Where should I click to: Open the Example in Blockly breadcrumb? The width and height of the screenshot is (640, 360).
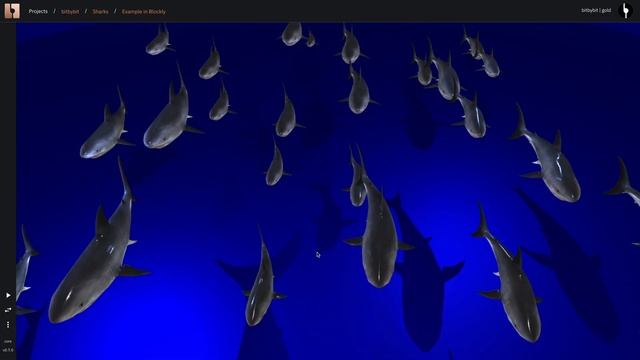pyautogui.click(x=144, y=12)
